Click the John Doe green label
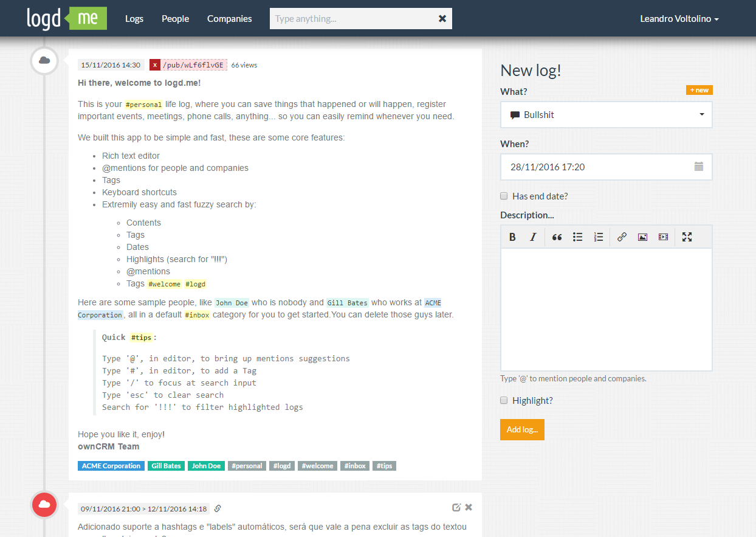756x537 pixels. (207, 466)
